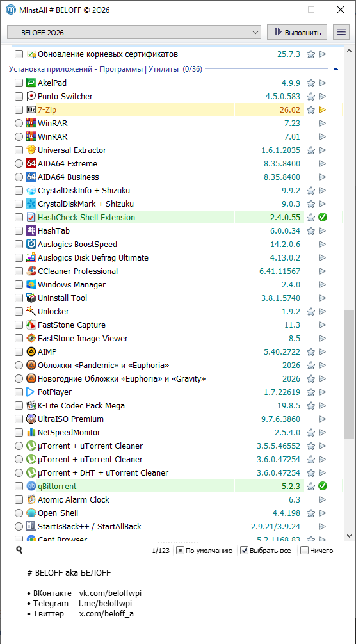Select Обложки «Pandemic» и «Euphoria» radio button
The width and height of the screenshot is (356, 644).
tap(19, 366)
